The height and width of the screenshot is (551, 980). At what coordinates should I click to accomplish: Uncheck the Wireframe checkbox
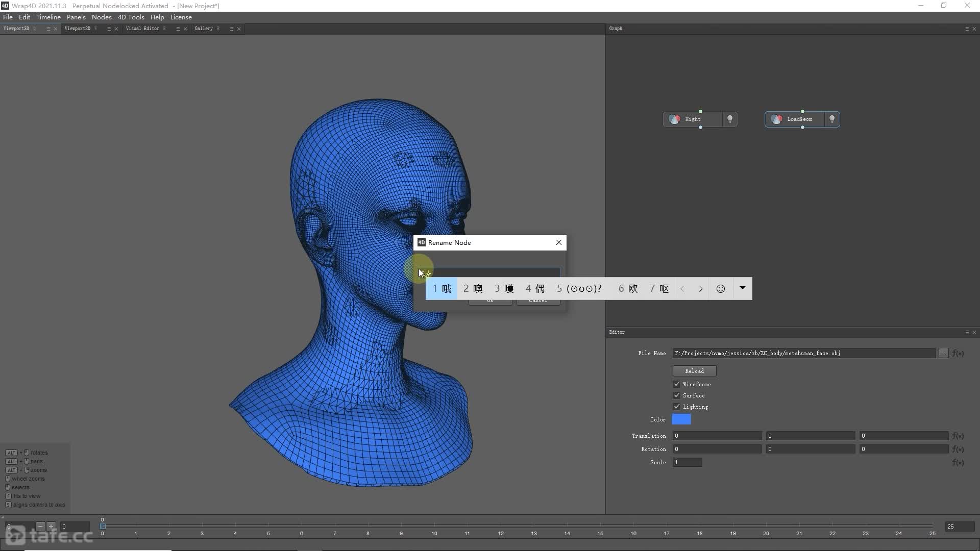(677, 384)
